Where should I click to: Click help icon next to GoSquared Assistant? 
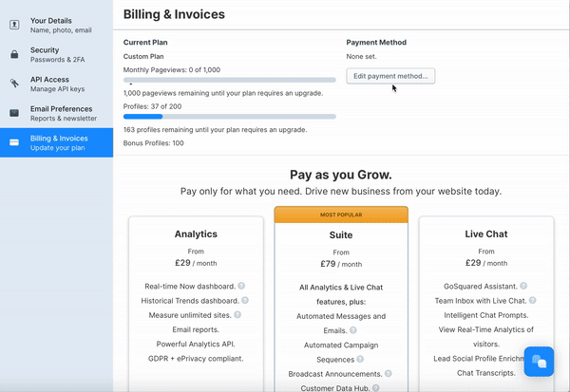pos(522,286)
